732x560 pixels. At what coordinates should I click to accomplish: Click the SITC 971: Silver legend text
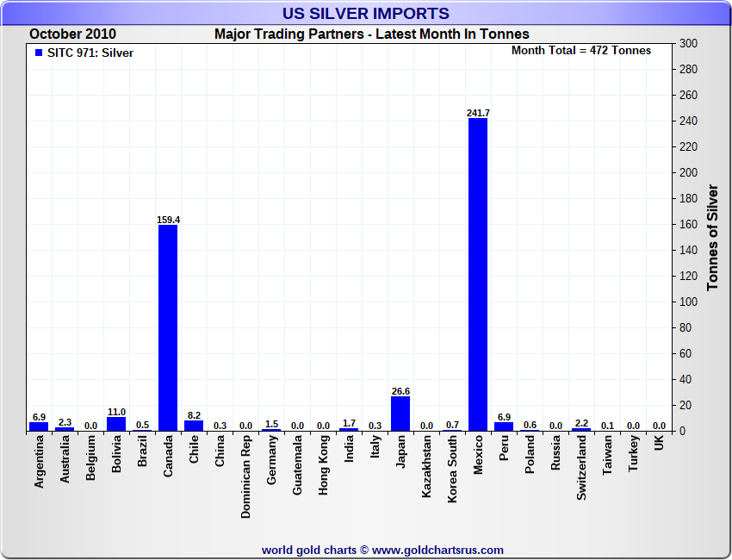[x=90, y=53]
